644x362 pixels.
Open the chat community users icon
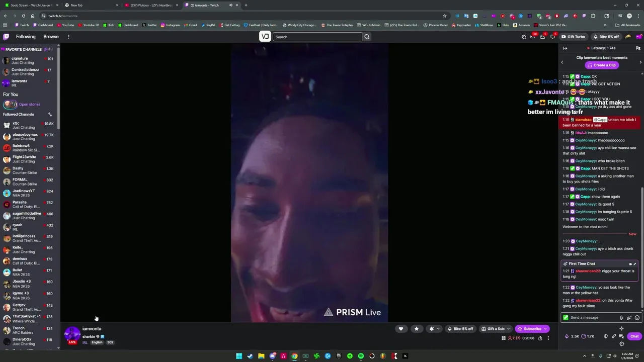click(638, 48)
